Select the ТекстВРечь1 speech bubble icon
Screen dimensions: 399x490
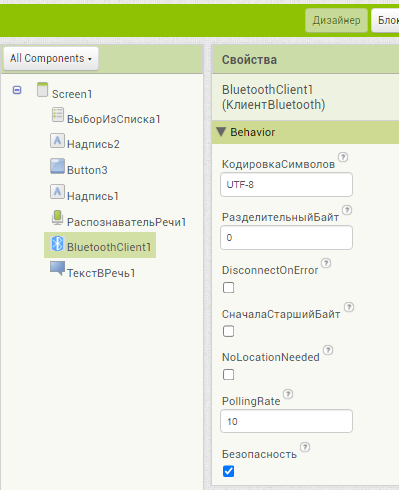tap(57, 269)
